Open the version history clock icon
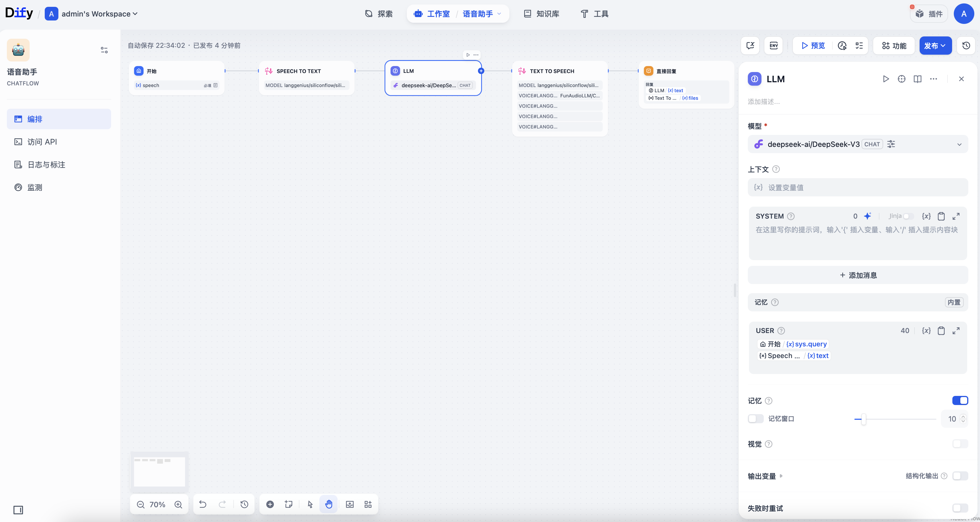Image resolution: width=980 pixels, height=522 pixels. click(966, 46)
